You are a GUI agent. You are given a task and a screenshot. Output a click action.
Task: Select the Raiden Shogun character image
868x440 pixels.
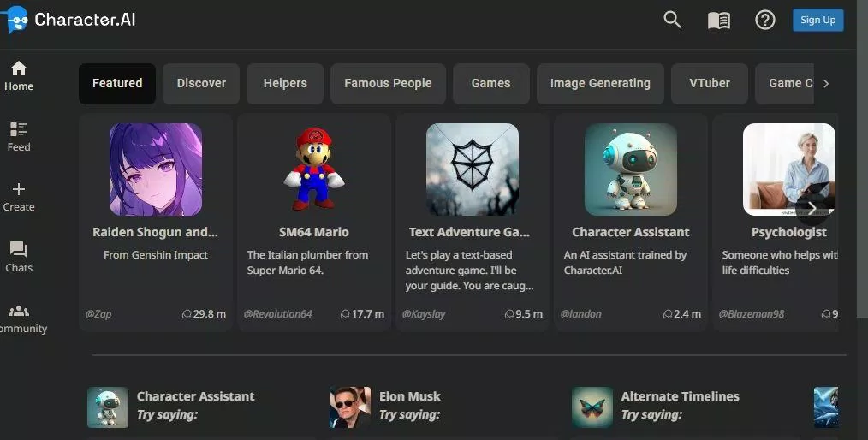click(x=156, y=169)
